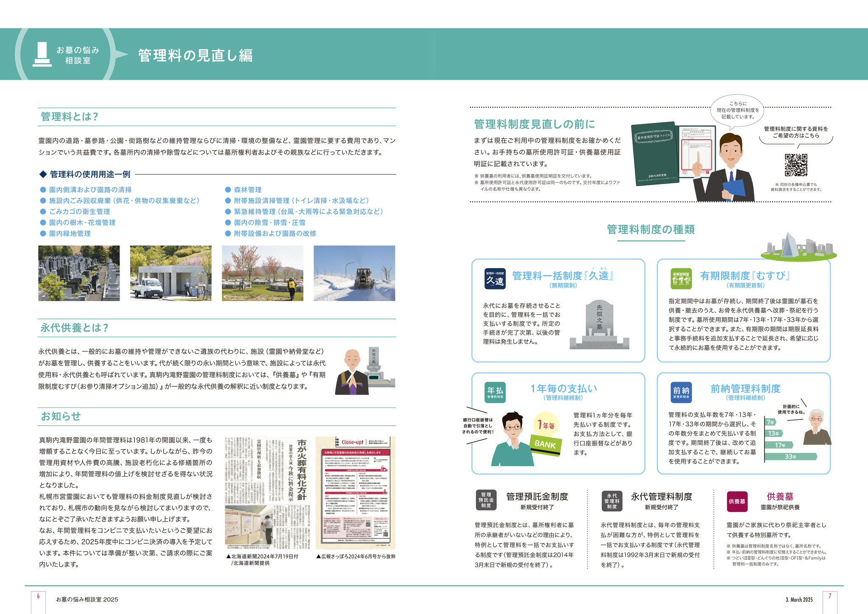Image resolution: width=868 pixels, height=614 pixels.
Task: Click the 供養墓 magenta badge icon
Action: coord(737,501)
